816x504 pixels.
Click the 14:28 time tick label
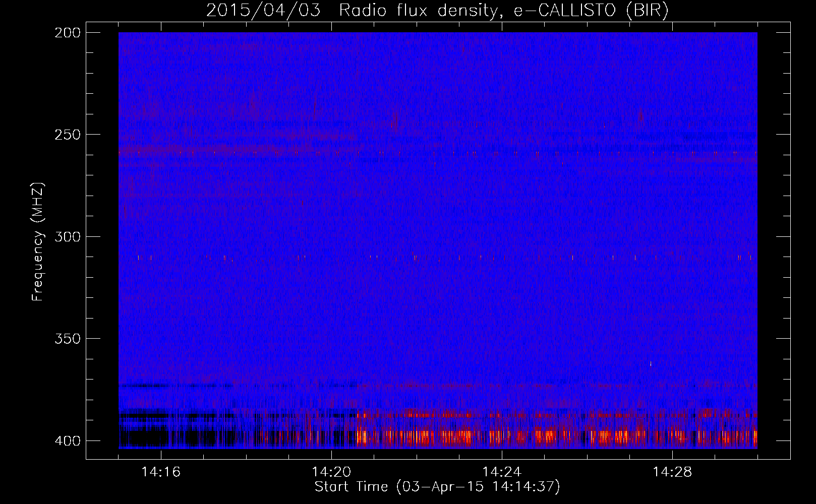click(672, 472)
